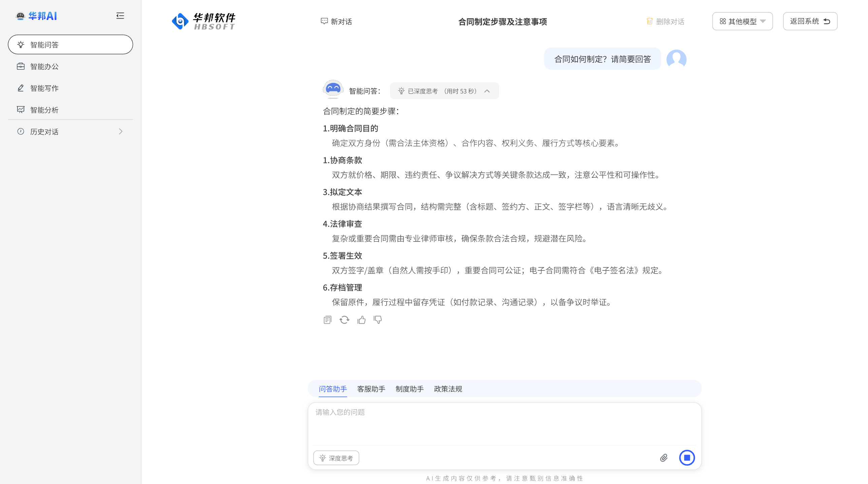This screenshot has height=484, width=868.
Task: Dislike the answer with thumbs-down icon
Action: tap(378, 320)
